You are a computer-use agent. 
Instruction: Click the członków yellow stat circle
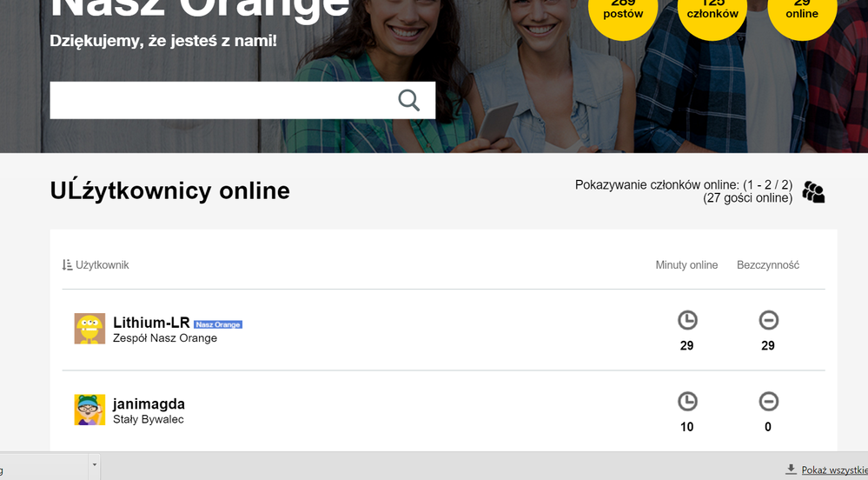pos(712,11)
